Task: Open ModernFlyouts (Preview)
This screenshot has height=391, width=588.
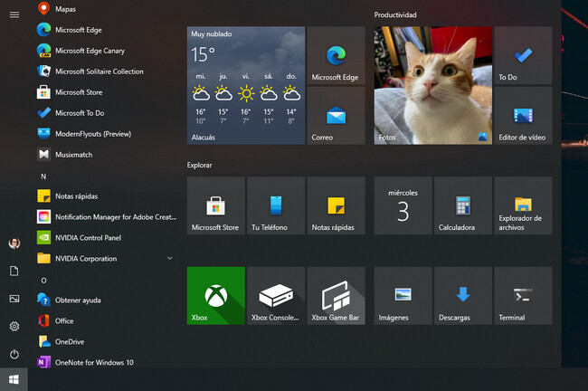Action: coord(105,134)
